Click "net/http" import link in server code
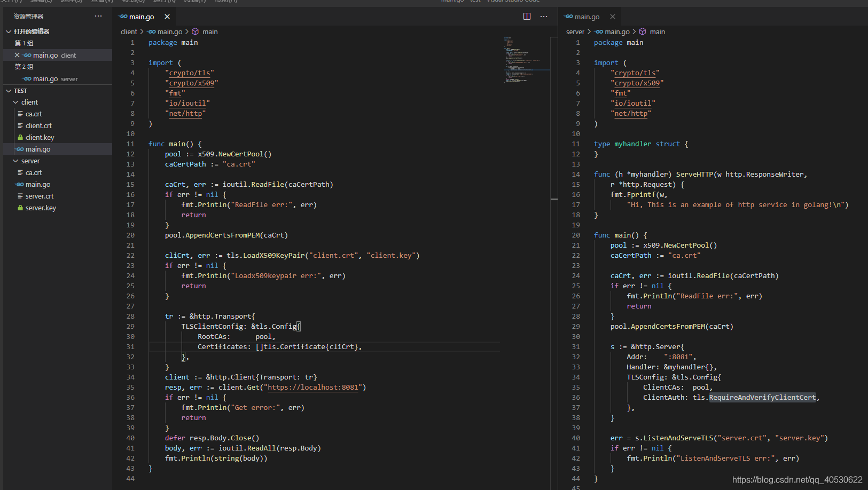 pyautogui.click(x=631, y=113)
